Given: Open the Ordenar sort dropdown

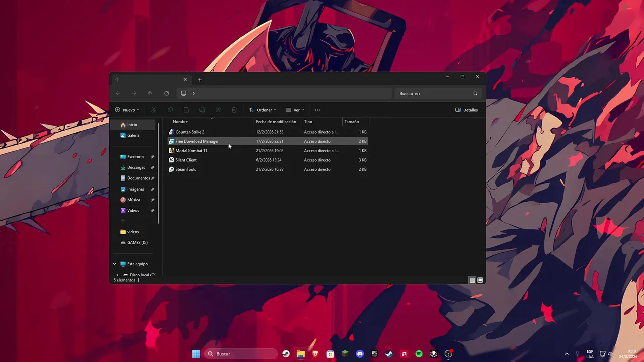Looking at the screenshot, I should (263, 110).
